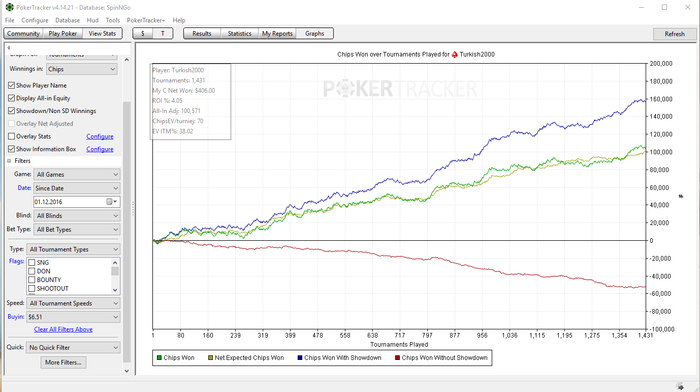This screenshot has height=392, width=700.
Task: Click the Refresh button
Action: click(674, 34)
